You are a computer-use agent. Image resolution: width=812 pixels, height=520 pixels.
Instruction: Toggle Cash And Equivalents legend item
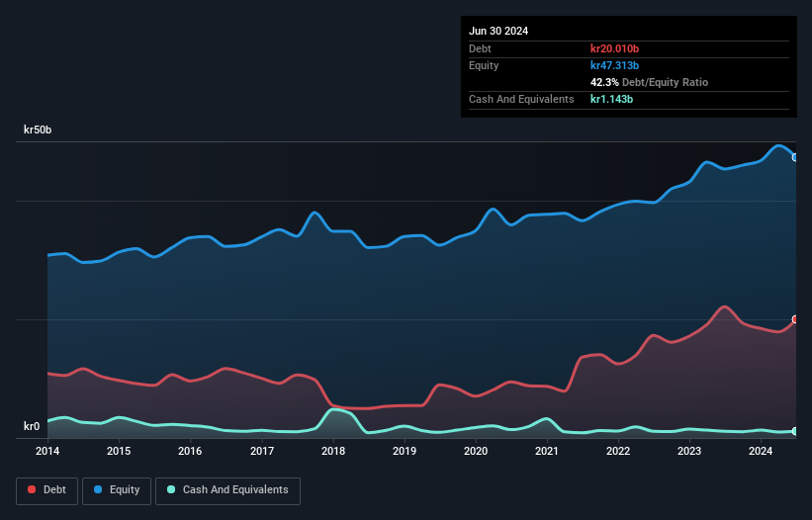pyautogui.click(x=226, y=489)
